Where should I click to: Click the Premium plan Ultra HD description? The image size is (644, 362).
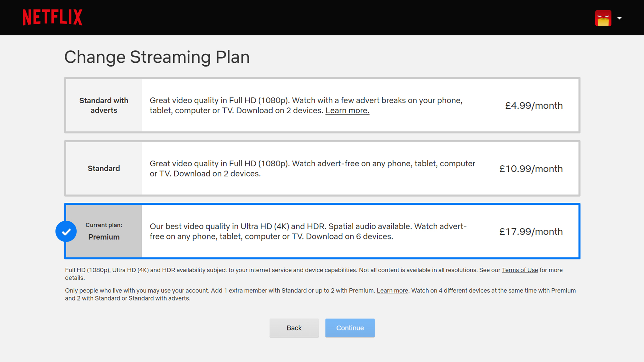pyautogui.click(x=308, y=231)
